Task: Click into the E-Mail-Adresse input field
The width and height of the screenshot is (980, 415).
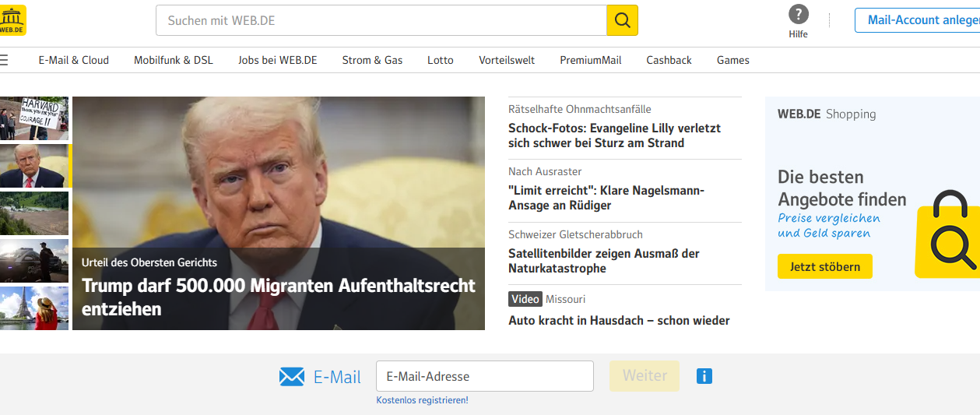Action: 485,376
